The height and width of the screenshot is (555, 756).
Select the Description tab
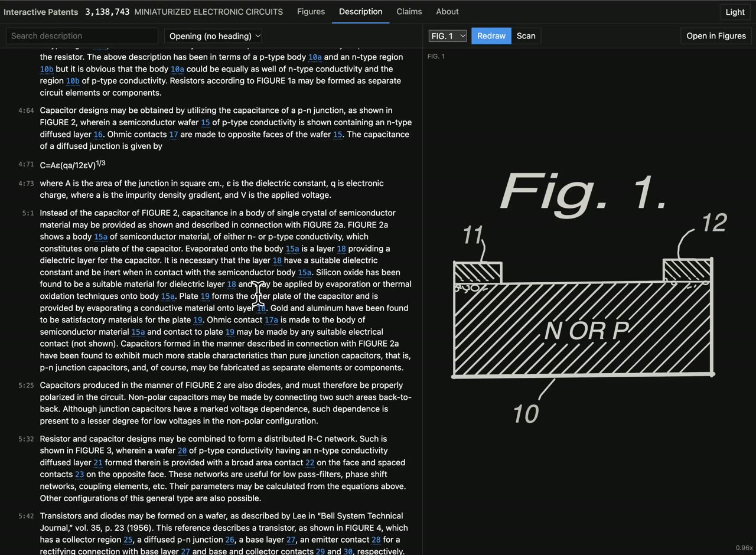pyautogui.click(x=360, y=11)
